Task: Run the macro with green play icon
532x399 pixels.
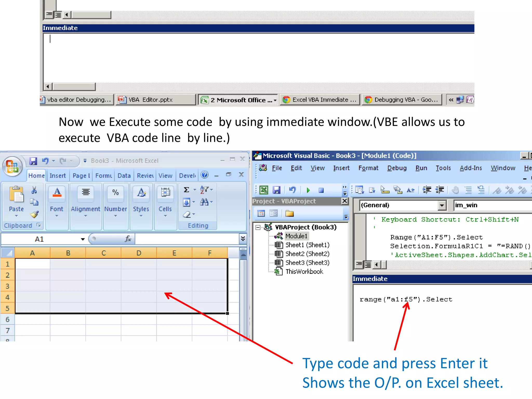Action: click(308, 190)
